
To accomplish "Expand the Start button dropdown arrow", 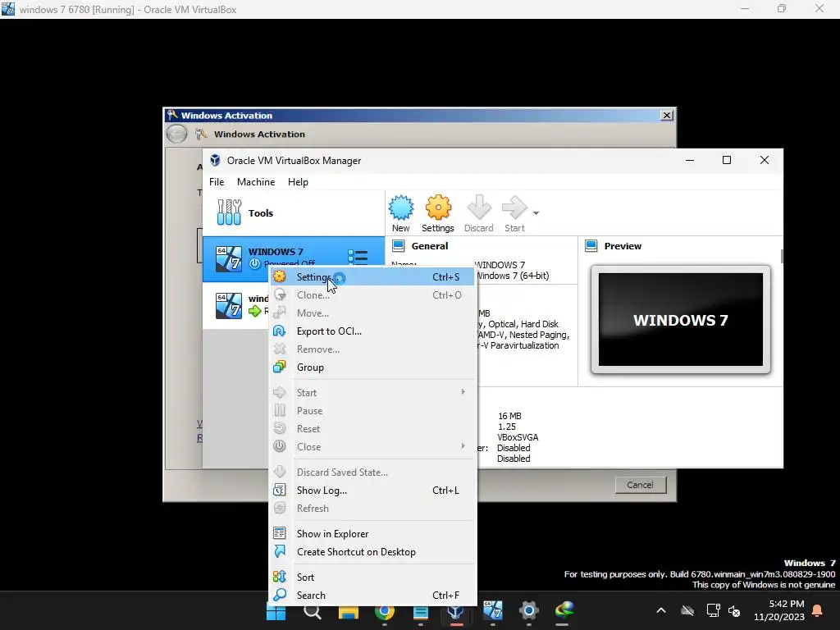I will tap(536, 213).
